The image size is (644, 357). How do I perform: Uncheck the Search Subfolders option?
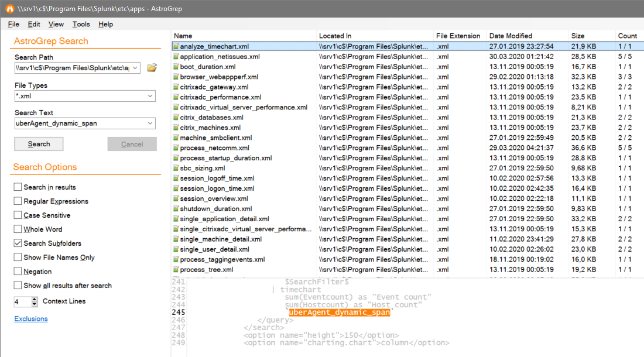pyautogui.click(x=18, y=243)
